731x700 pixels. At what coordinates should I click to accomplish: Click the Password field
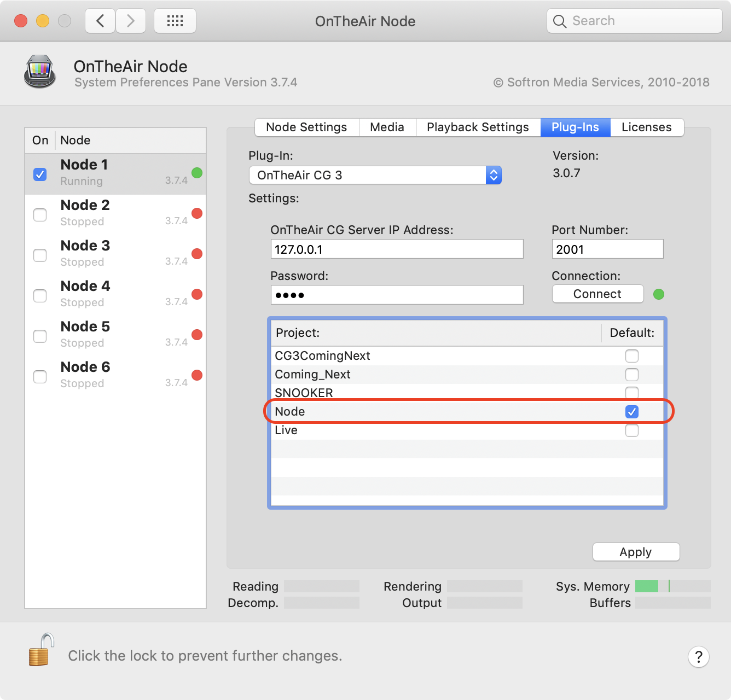pos(397,295)
